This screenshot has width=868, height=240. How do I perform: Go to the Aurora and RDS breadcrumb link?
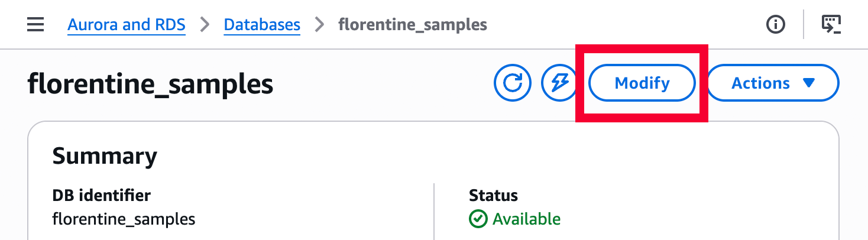pos(127,25)
